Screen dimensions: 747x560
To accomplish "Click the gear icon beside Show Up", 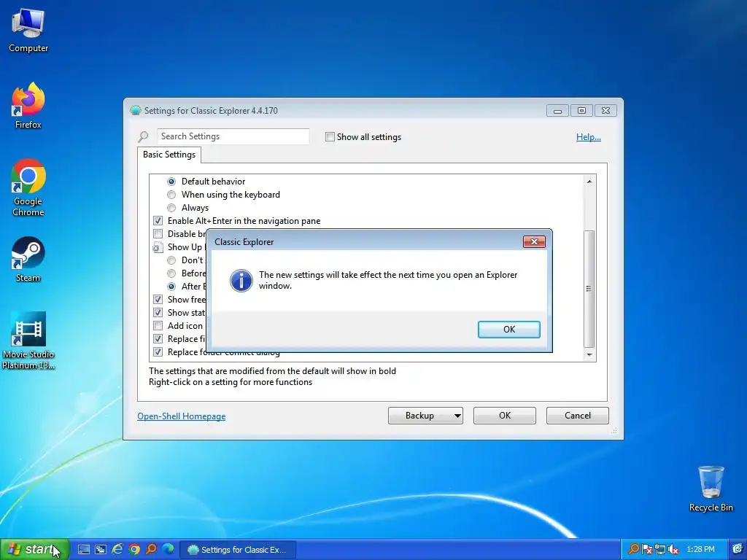I will point(158,247).
